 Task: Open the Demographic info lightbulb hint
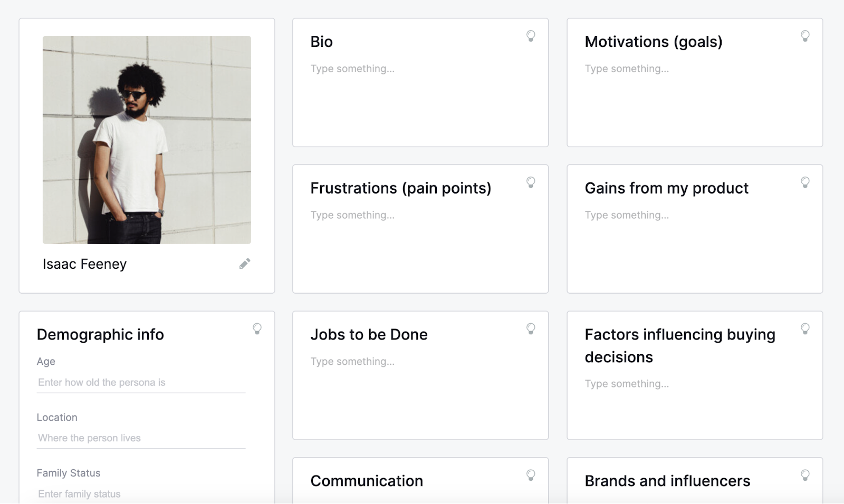(x=257, y=329)
